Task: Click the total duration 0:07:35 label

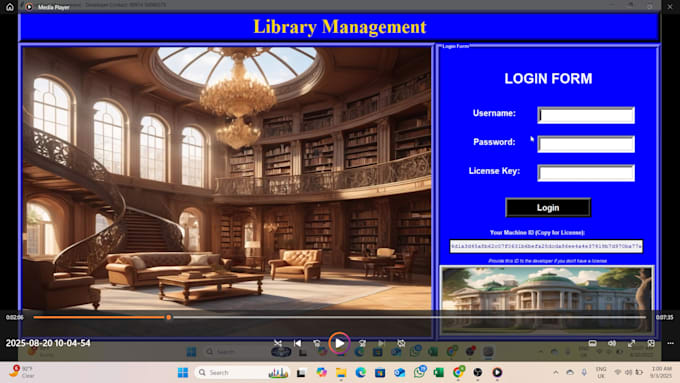Action: pyautogui.click(x=664, y=318)
